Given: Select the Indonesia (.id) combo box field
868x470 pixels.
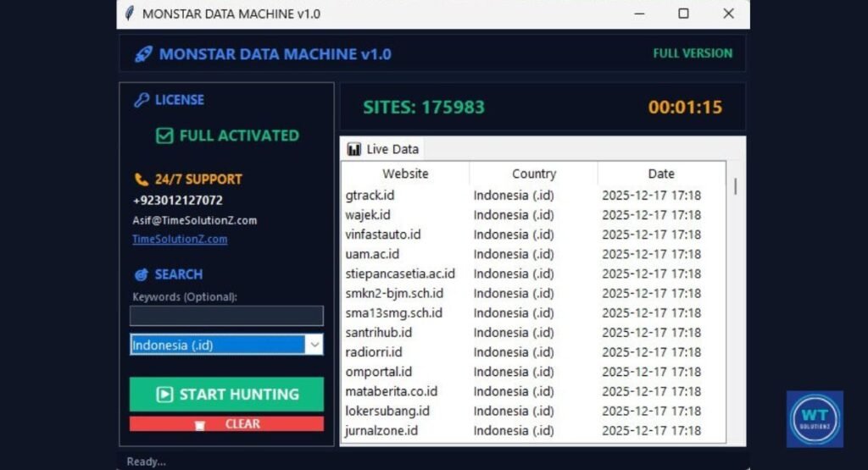Looking at the screenshot, I should pos(226,345).
